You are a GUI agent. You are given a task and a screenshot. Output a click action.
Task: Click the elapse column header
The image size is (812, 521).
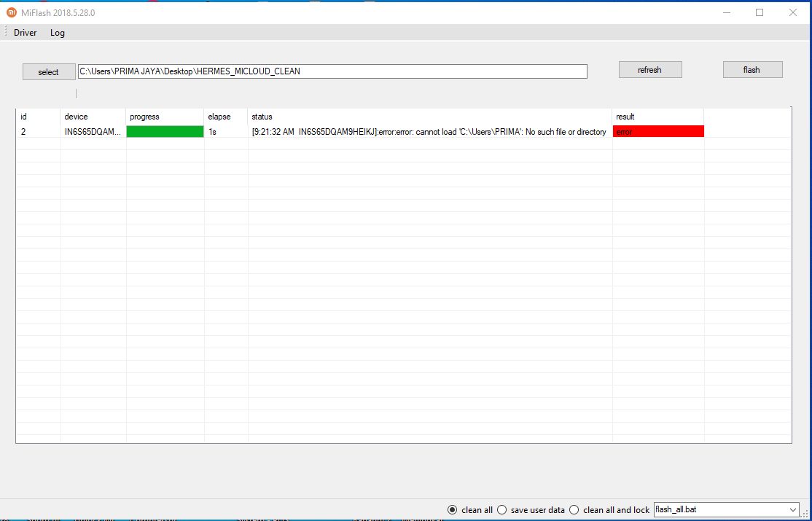(226, 117)
